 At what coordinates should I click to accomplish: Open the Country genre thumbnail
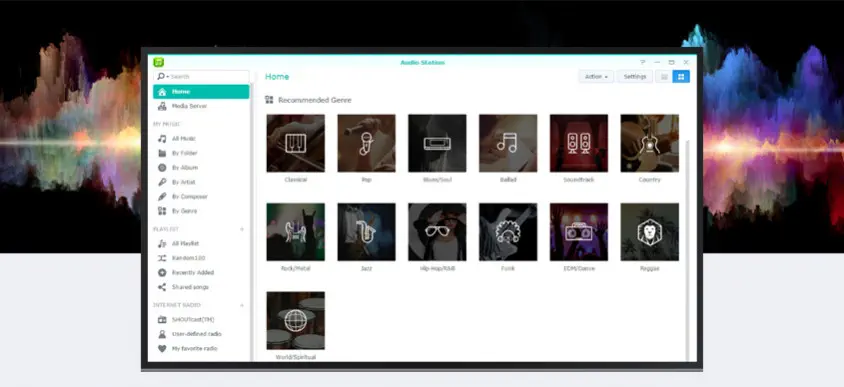pos(650,143)
